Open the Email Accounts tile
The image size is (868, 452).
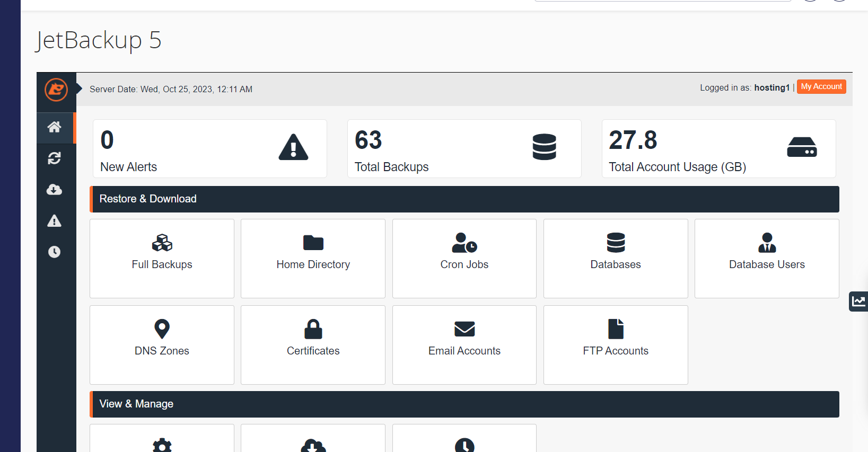pyautogui.click(x=464, y=345)
